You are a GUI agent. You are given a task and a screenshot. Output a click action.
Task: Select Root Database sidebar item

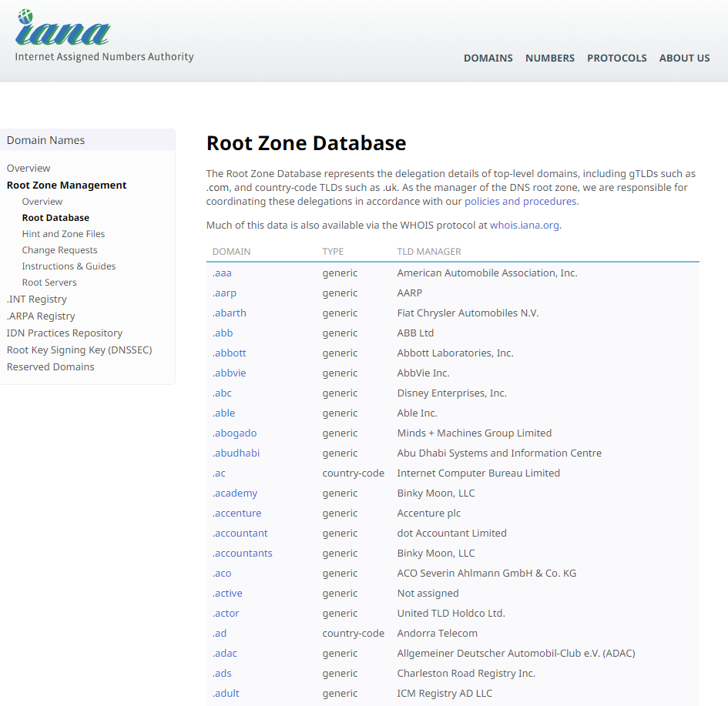click(x=55, y=218)
